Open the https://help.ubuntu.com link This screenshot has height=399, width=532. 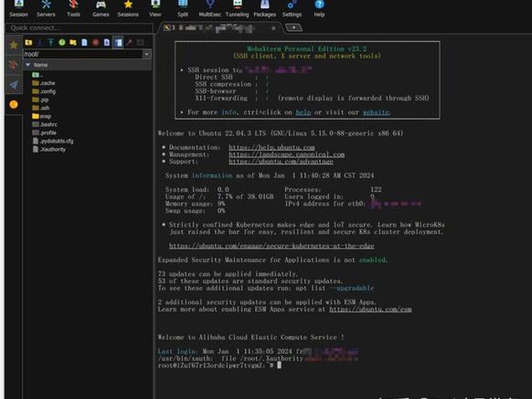click(x=272, y=148)
